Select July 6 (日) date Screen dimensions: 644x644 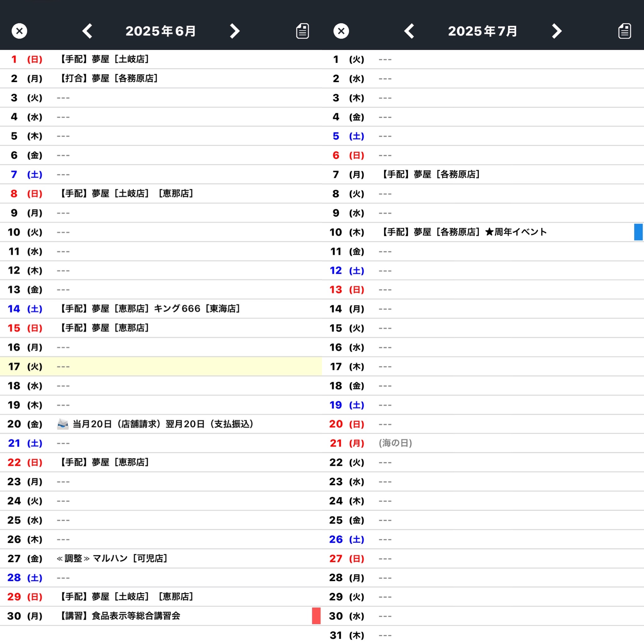(348, 155)
